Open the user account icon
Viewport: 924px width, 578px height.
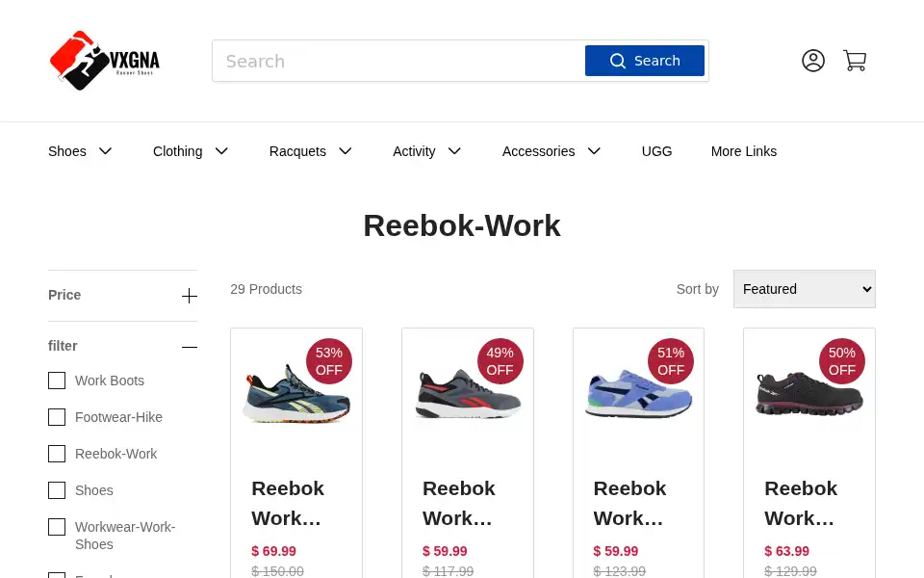(x=812, y=61)
